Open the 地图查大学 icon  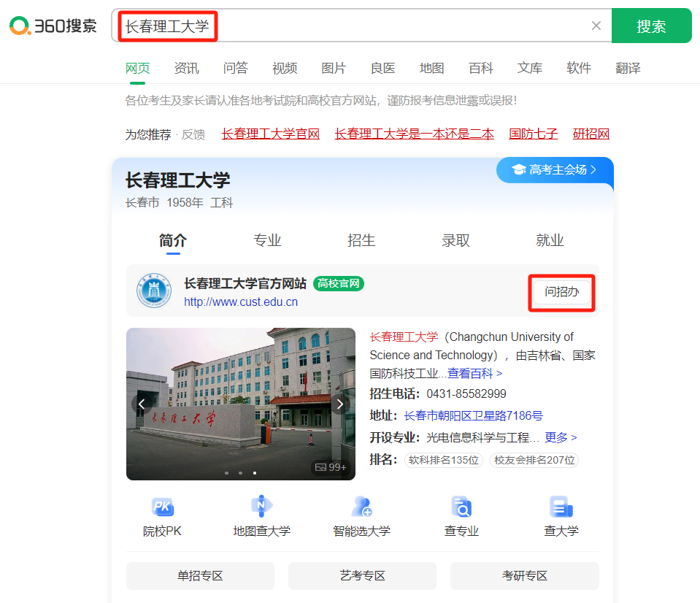point(261,507)
